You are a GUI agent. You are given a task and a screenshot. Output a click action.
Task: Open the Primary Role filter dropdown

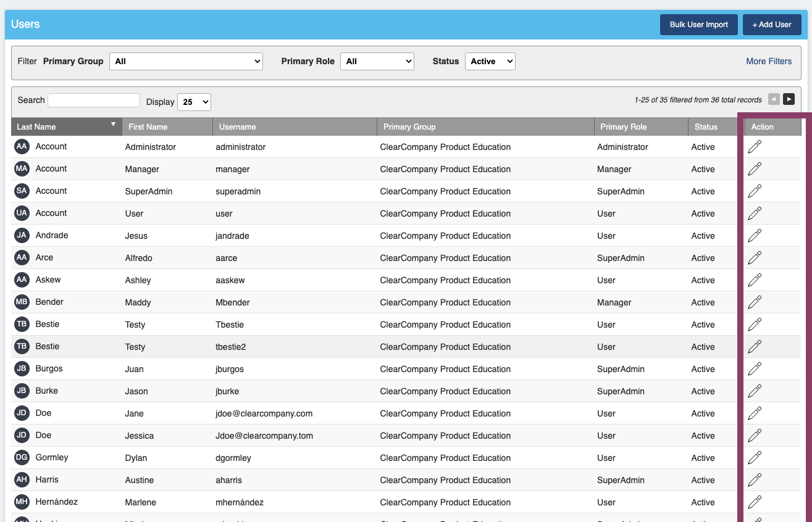377,61
